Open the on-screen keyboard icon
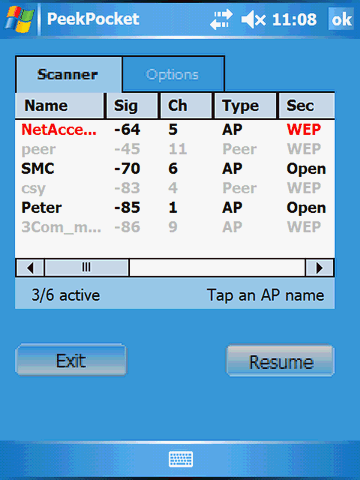360x480 pixels. (180, 459)
